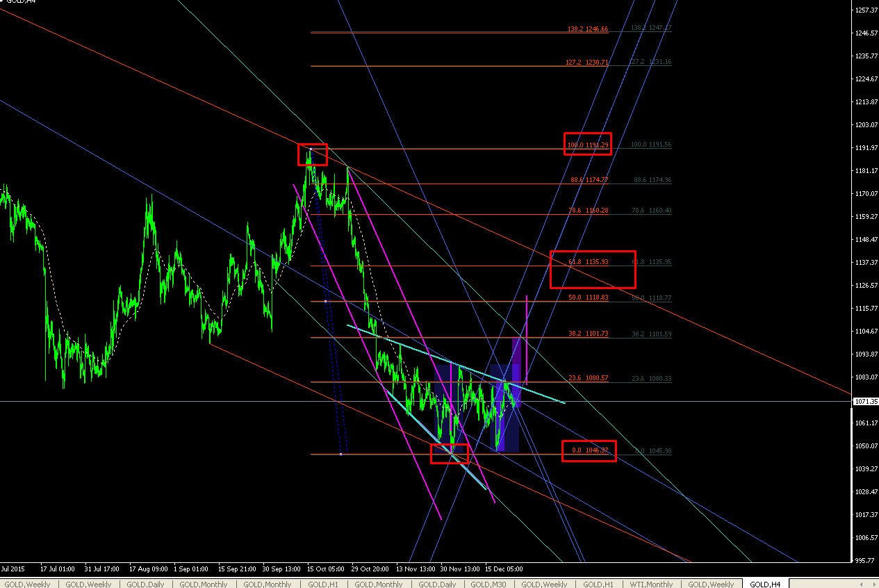The image size is (879, 588).
Task: Open the WTI,Monthly chart tab
Action: click(x=651, y=584)
